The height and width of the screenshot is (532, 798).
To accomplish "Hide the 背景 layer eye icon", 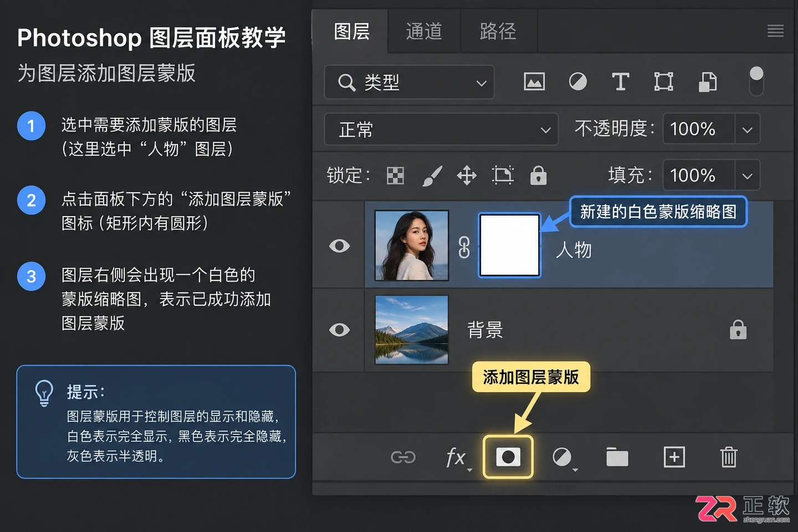I will pyautogui.click(x=339, y=330).
